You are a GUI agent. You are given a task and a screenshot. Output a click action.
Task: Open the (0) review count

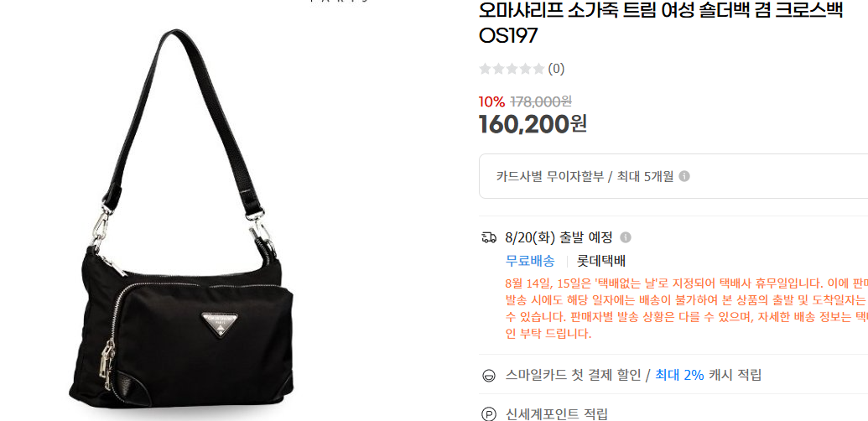tap(556, 69)
